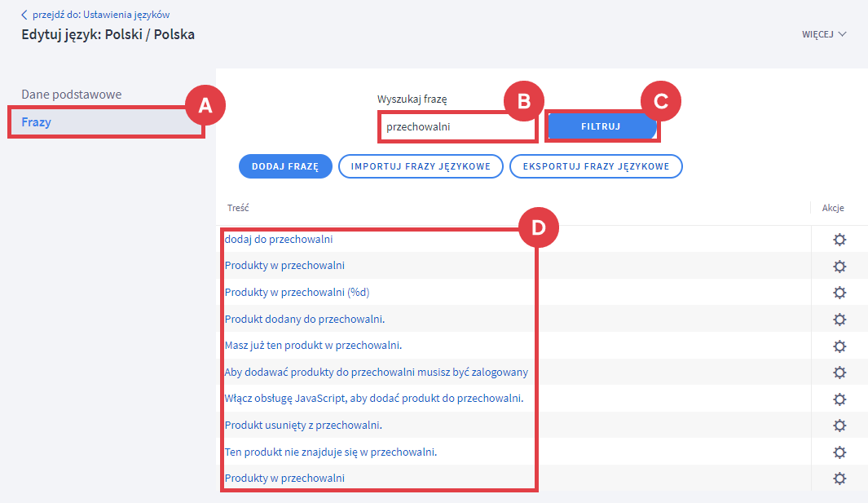The width and height of the screenshot is (868, 503).
Task: Click gear for 'Aby dodawać produkty' phrase
Action: tap(839, 373)
